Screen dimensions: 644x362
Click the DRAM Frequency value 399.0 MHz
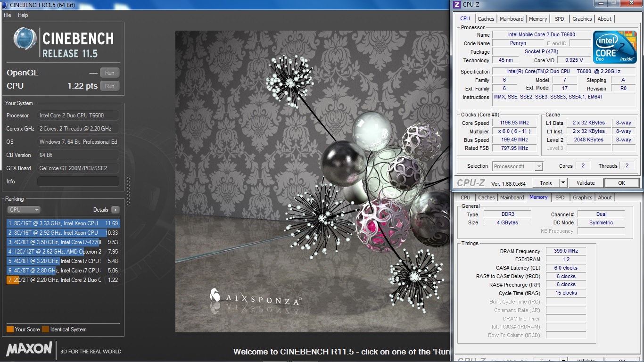566,251
